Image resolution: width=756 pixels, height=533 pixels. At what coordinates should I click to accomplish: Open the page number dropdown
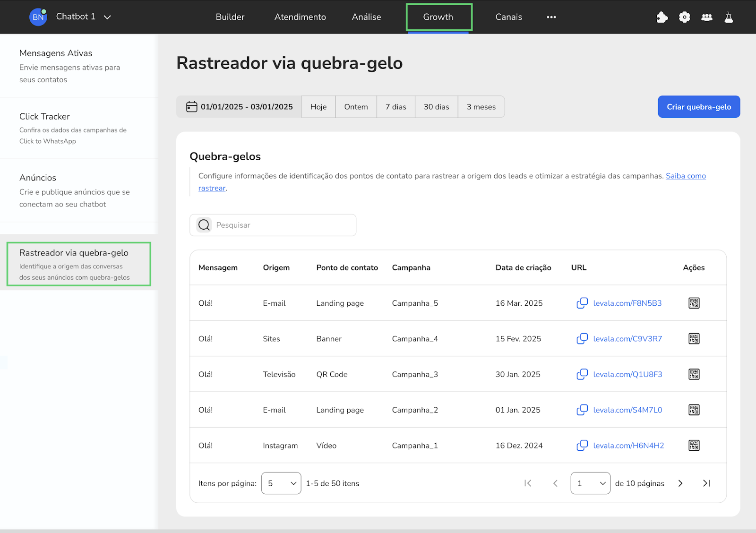click(591, 483)
